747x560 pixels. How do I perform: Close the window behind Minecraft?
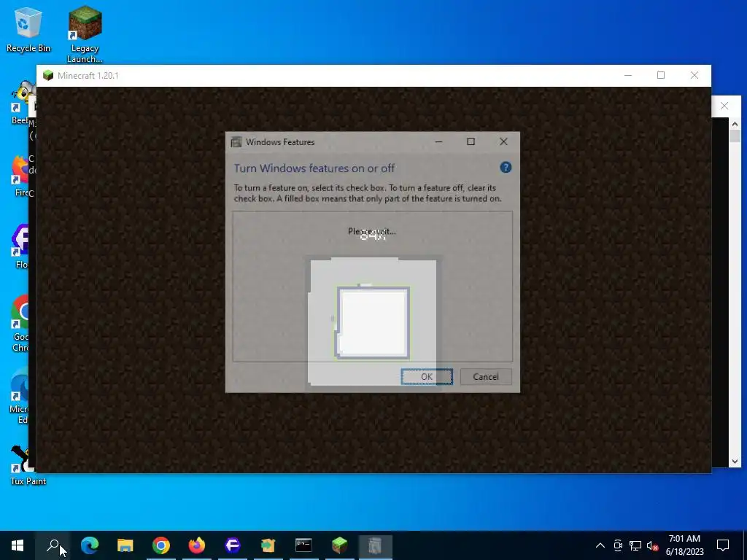(x=724, y=106)
